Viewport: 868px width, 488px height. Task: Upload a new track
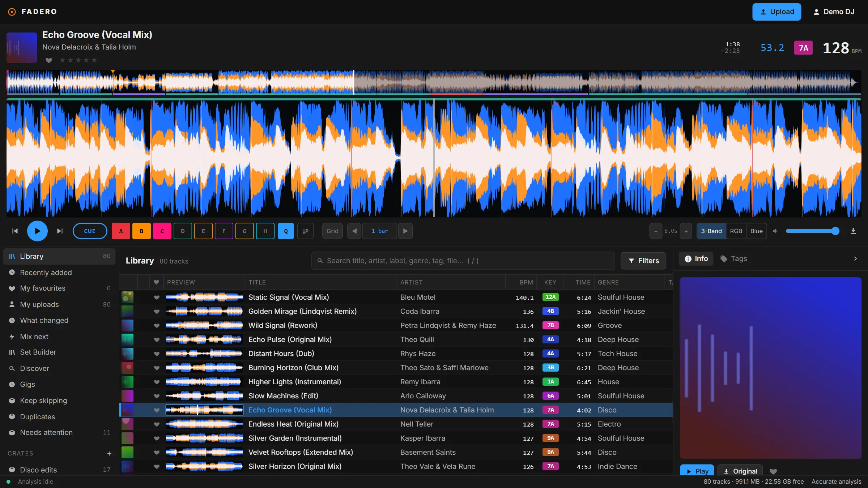pyautogui.click(x=776, y=12)
